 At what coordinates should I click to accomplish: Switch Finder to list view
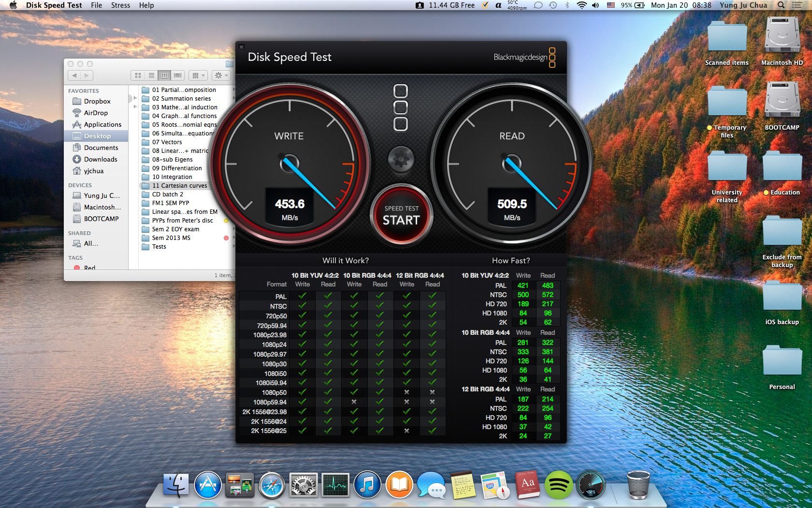(151, 75)
